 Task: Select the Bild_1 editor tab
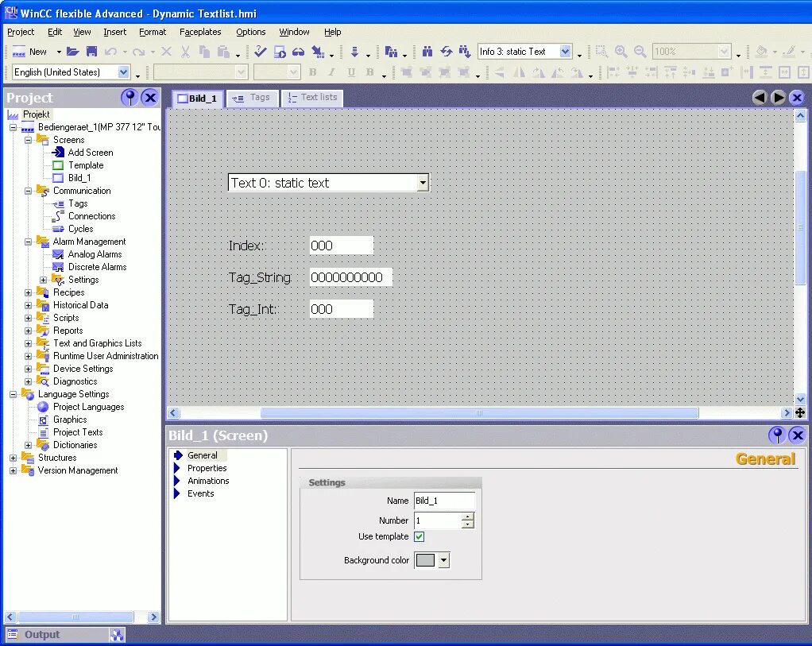click(x=197, y=98)
